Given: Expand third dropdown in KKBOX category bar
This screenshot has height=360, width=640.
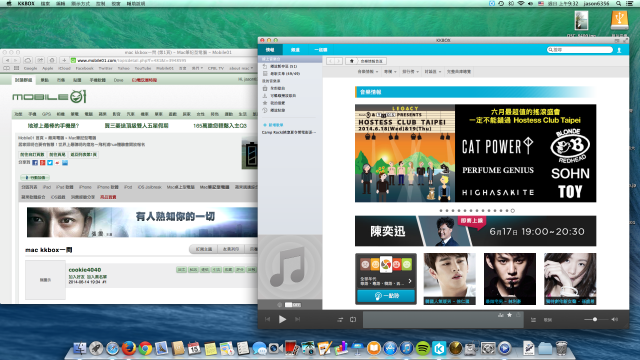Looking at the screenshot, I should [x=410, y=72].
